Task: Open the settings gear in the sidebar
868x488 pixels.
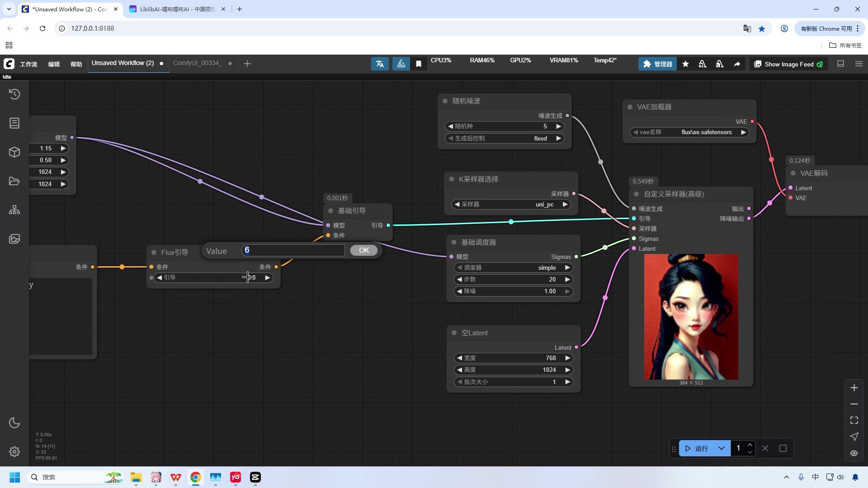Action: (14, 451)
